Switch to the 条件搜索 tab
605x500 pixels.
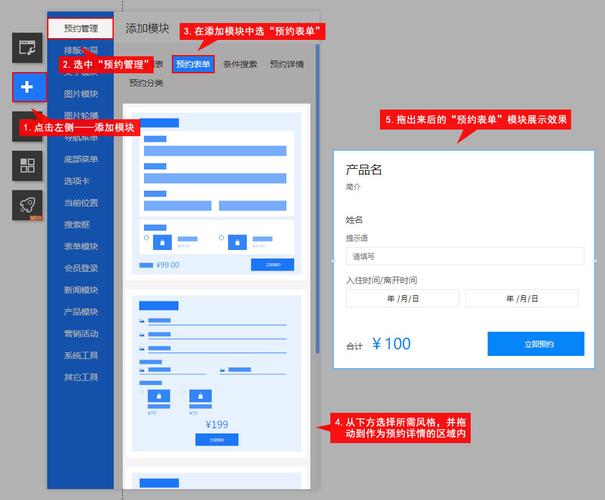(240, 64)
